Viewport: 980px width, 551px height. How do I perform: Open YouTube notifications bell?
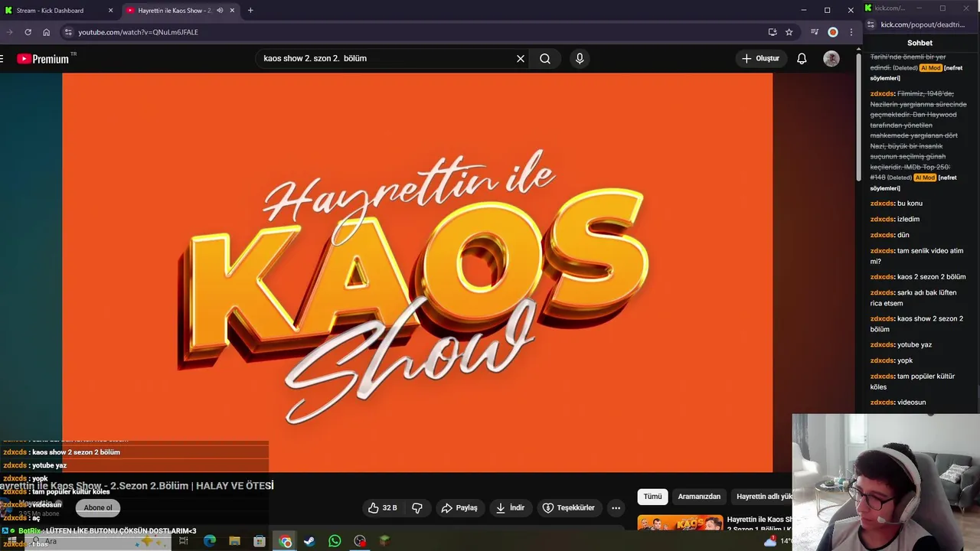click(x=802, y=58)
